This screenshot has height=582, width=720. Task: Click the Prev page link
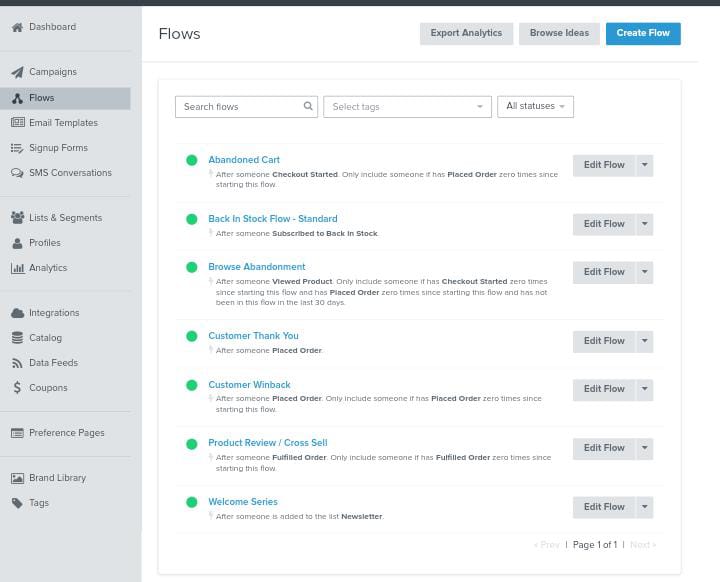coord(546,545)
